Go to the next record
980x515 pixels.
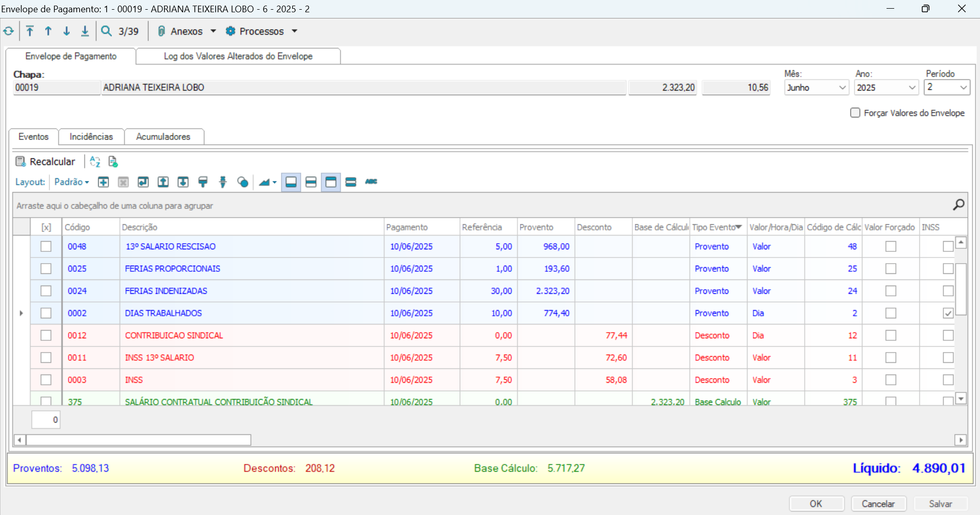click(67, 31)
